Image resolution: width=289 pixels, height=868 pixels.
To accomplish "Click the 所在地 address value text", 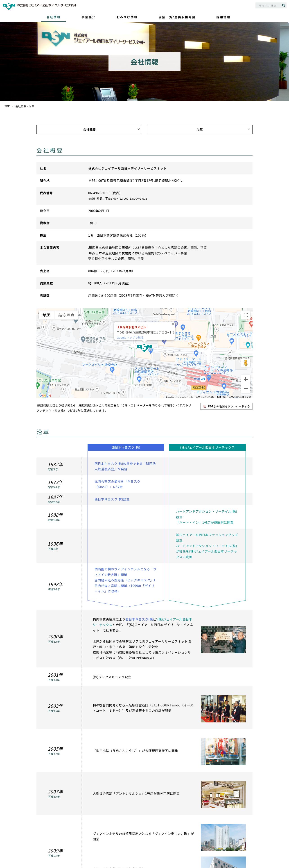I will (x=135, y=181).
